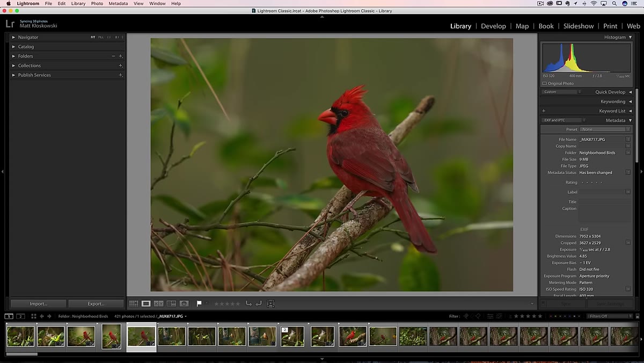644x363 pixels.
Task: Expand the Publish Services panel
Action: click(14, 75)
